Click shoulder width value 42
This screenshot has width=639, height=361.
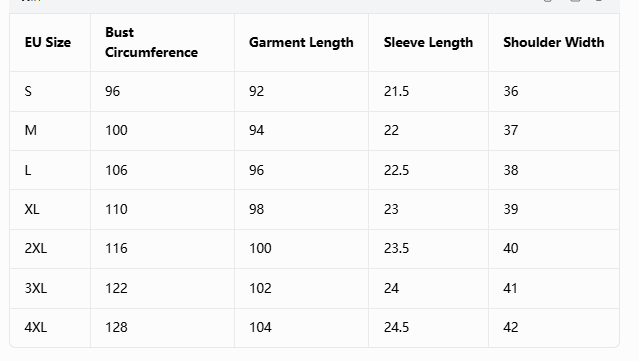coord(511,328)
